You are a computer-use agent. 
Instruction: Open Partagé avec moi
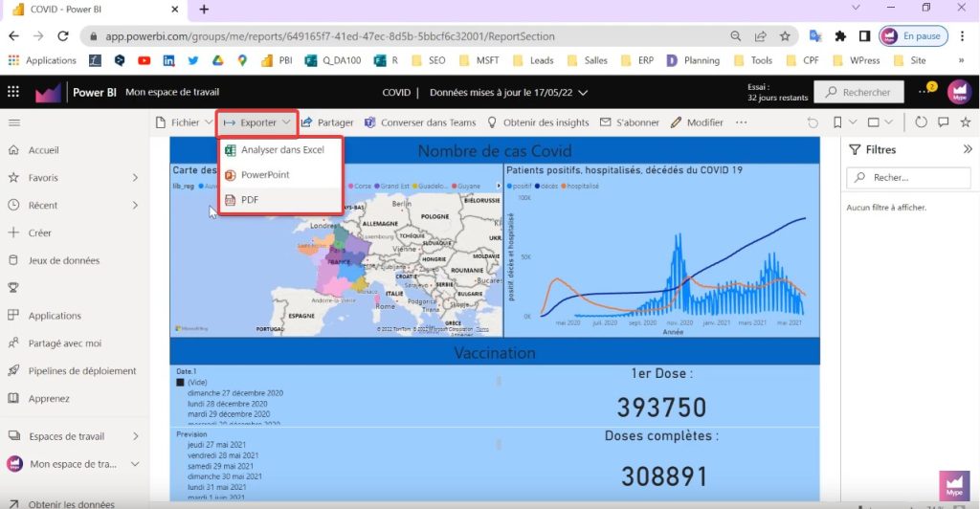coord(64,343)
